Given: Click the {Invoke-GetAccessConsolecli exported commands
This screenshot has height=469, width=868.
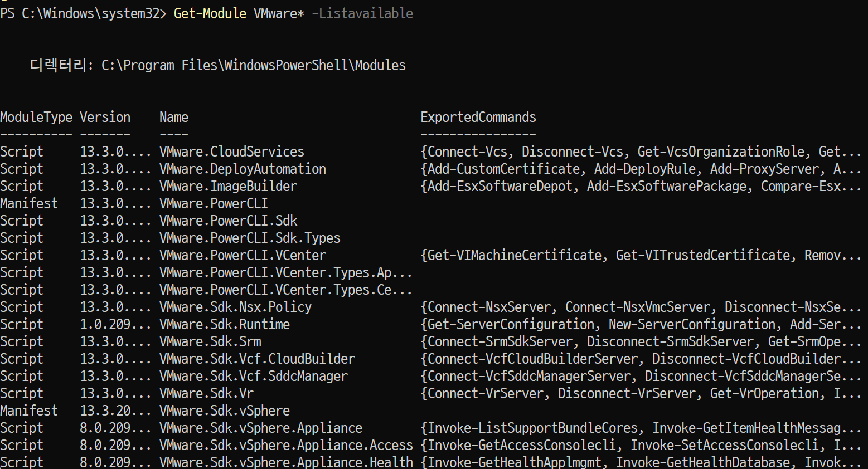Looking at the screenshot, I should pyautogui.click(x=641, y=445).
